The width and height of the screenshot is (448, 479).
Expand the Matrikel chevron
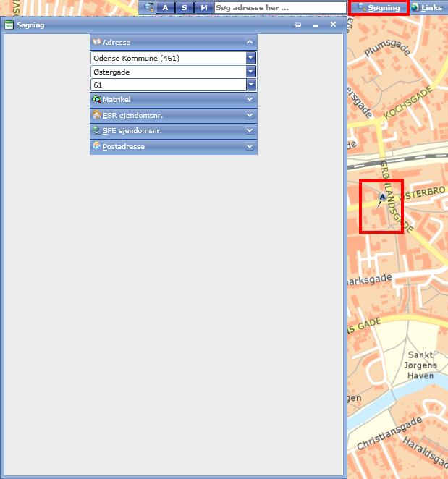250,99
